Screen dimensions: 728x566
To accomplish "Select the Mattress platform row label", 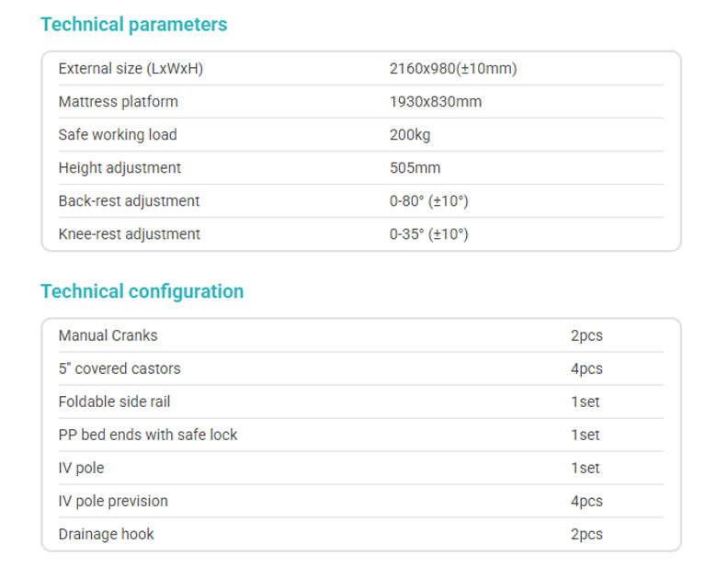I will pyautogui.click(x=118, y=102).
